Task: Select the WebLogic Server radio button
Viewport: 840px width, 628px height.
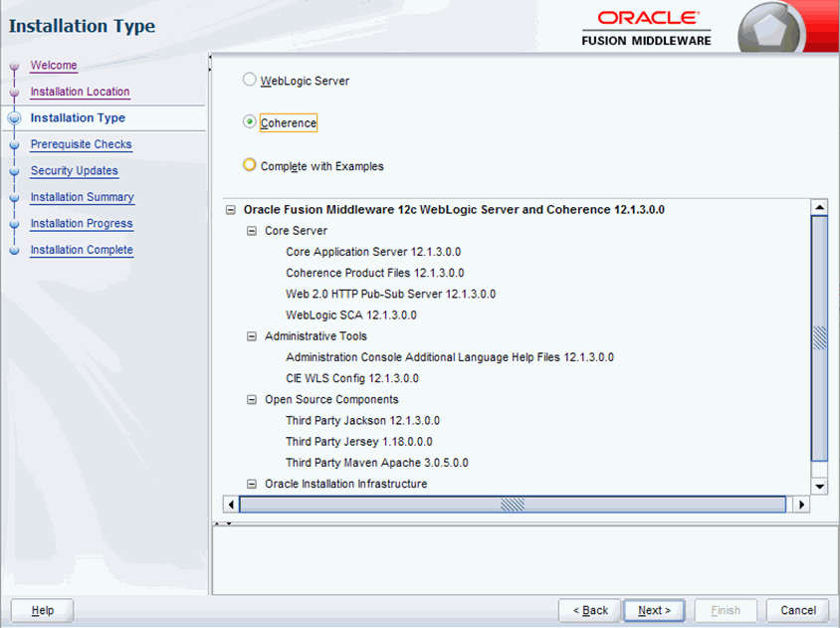Action: pos(250,81)
